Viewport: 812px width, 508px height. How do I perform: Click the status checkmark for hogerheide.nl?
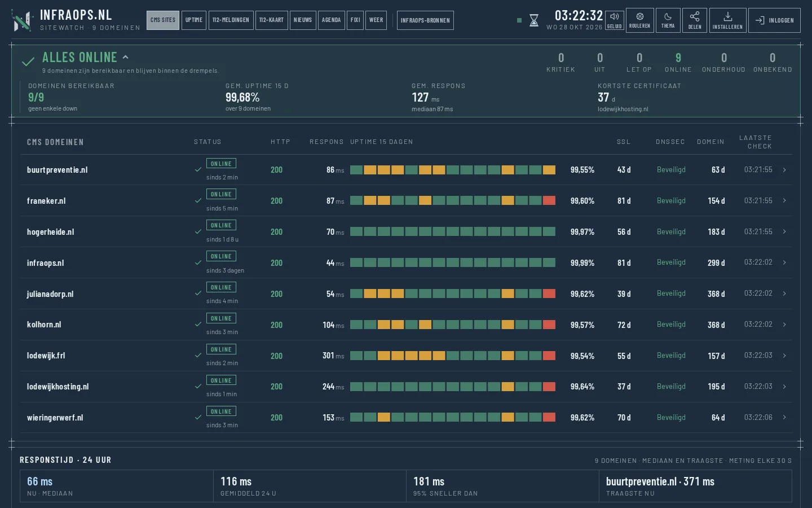click(198, 231)
